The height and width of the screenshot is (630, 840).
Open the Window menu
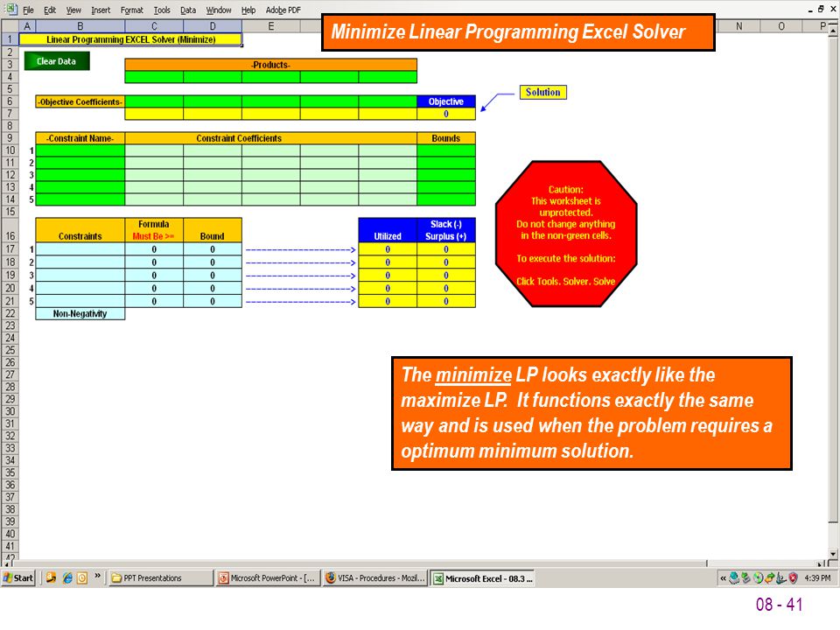(x=219, y=10)
